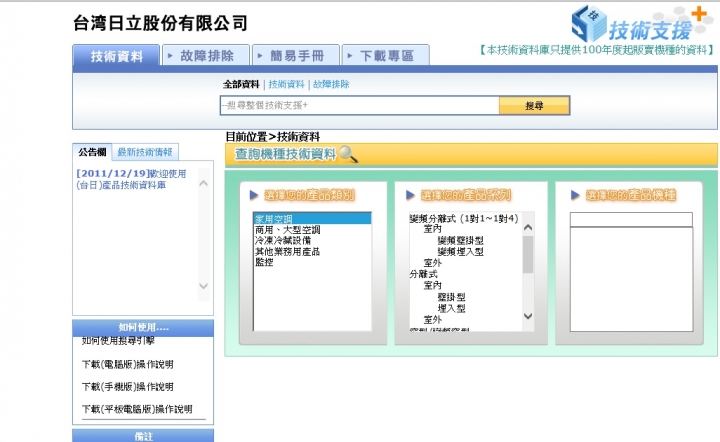Click the bulletin panel up arrow
The height and width of the screenshot is (442, 720).
(204, 183)
